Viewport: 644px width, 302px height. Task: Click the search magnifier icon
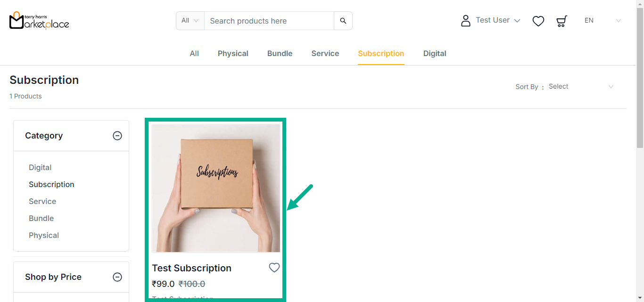(x=343, y=21)
